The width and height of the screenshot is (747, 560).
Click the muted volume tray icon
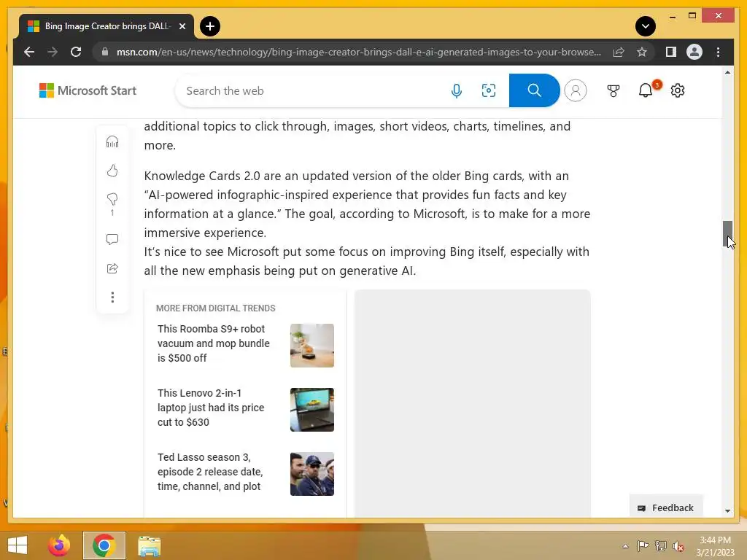[x=678, y=546]
